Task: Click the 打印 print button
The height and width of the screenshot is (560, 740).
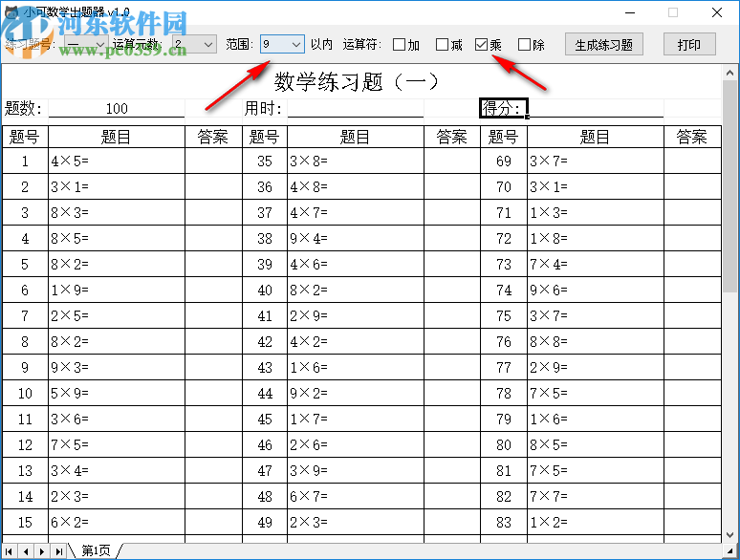Action: click(689, 44)
